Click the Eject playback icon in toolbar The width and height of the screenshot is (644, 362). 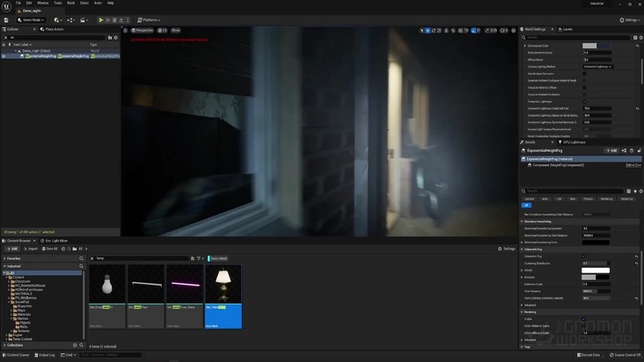click(121, 19)
